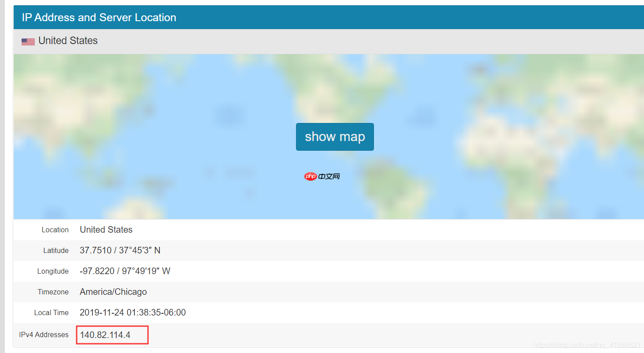This screenshot has height=353, width=644.
Task: Select the IPv4 address 140.82.114.4
Action: point(105,335)
